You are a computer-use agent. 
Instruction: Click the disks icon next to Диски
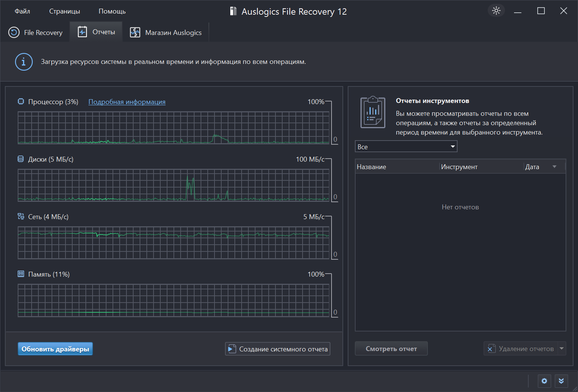[x=21, y=159]
